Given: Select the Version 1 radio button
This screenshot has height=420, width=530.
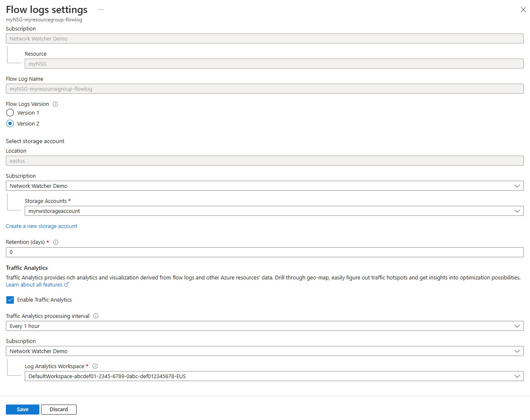Looking at the screenshot, I should (10, 113).
